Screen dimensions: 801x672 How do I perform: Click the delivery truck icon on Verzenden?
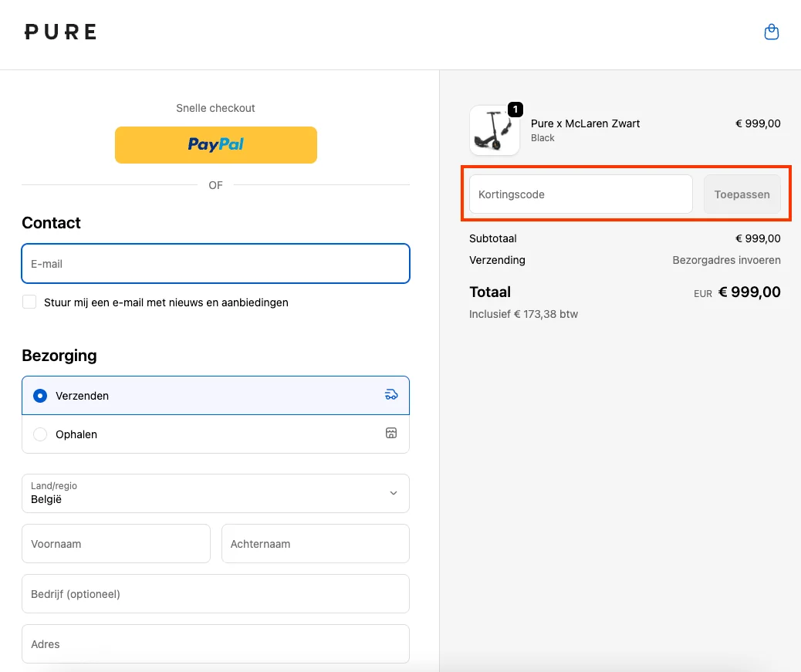(391, 395)
